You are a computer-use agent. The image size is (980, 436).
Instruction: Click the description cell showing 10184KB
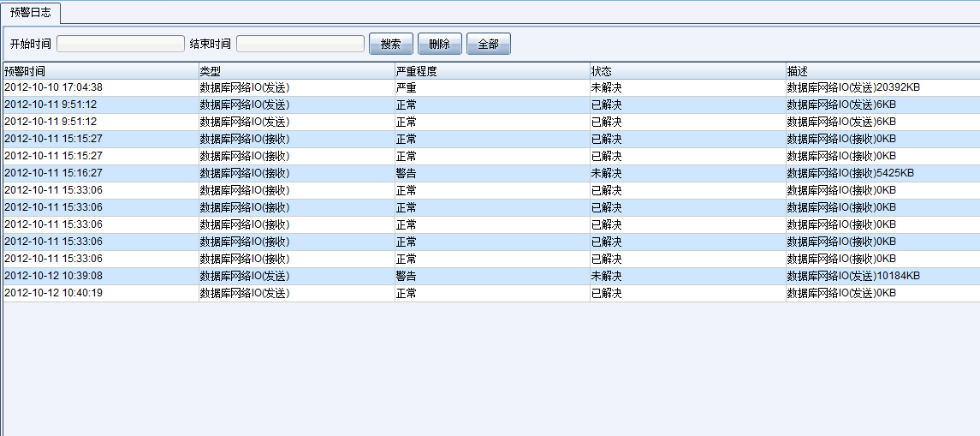click(853, 276)
